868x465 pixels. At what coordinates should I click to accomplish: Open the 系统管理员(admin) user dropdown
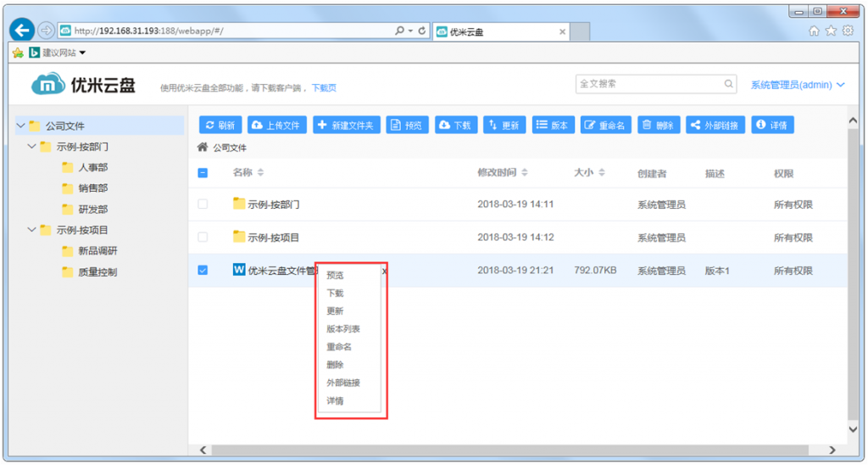tap(797, 85)
